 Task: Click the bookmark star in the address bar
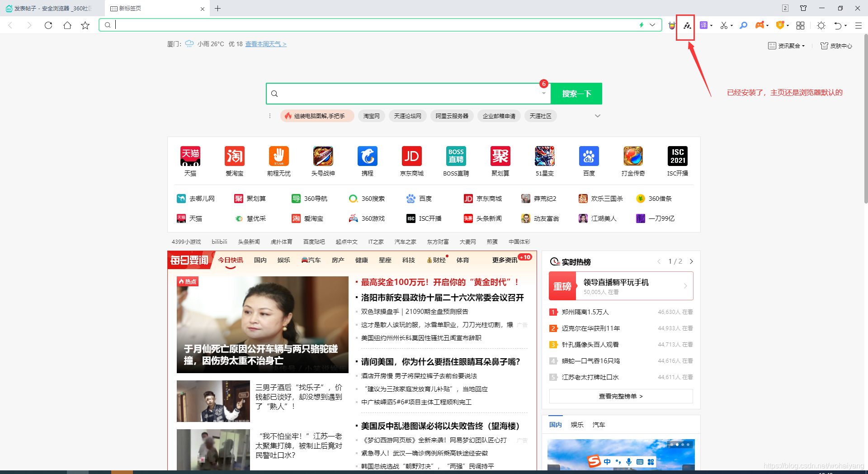click(x=85, y=25)
